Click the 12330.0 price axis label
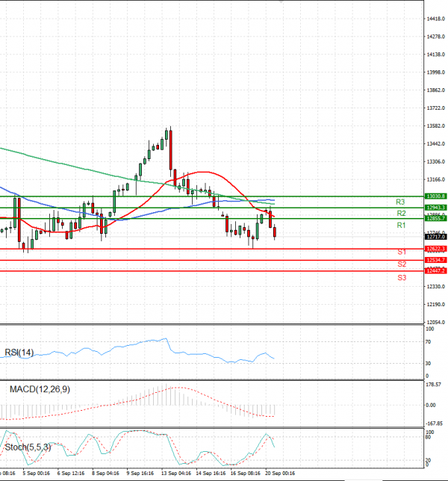This screenshot has width=448, height=481. [436, 287]
